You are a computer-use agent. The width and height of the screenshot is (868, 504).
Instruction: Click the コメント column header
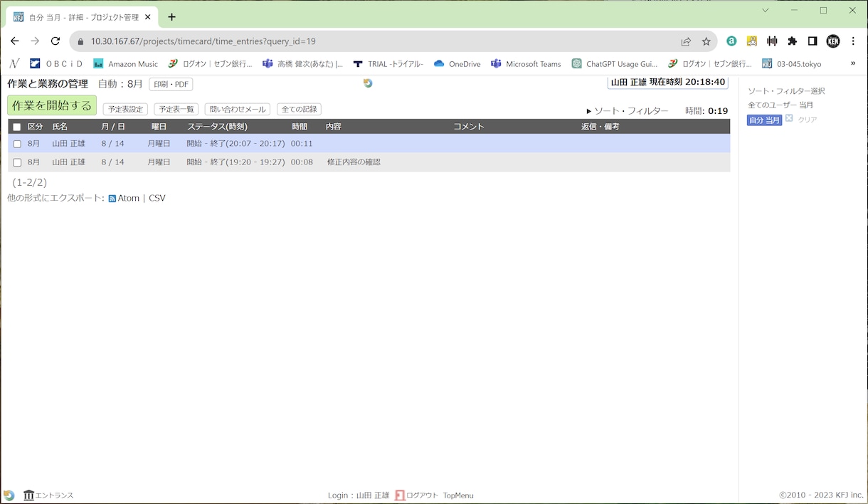(x=469, y=127)
